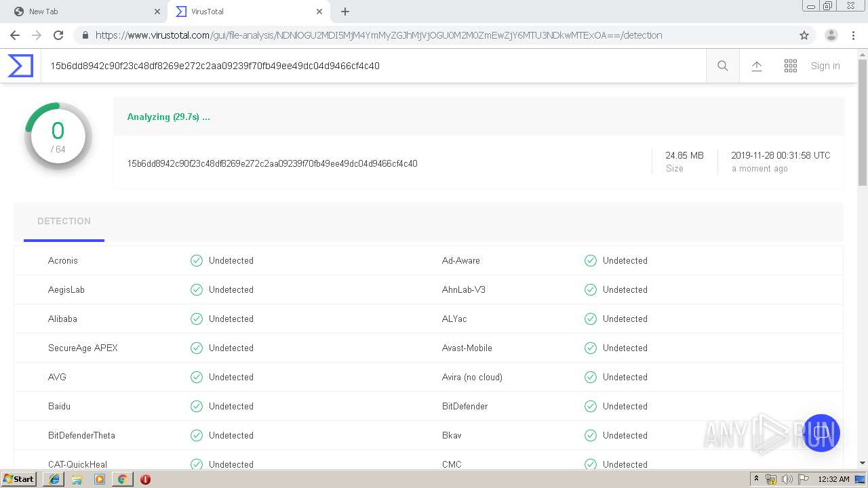Click the upload file icon
This screenshot has width=868, height=488.
click(757, 66)
